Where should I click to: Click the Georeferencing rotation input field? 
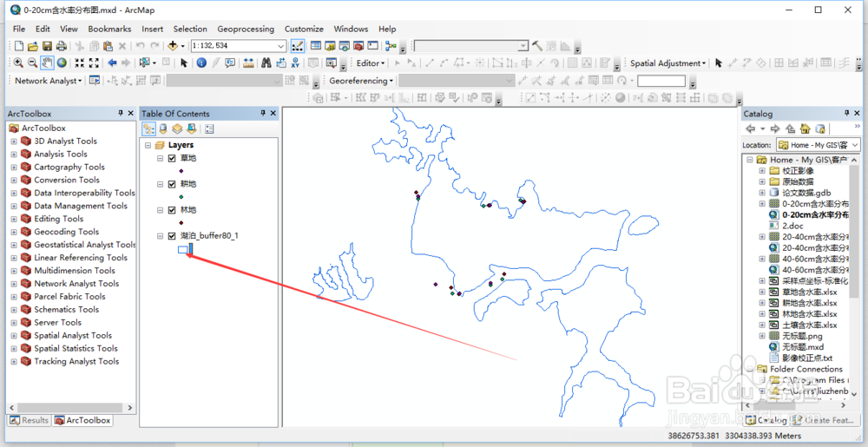(661, 81)
